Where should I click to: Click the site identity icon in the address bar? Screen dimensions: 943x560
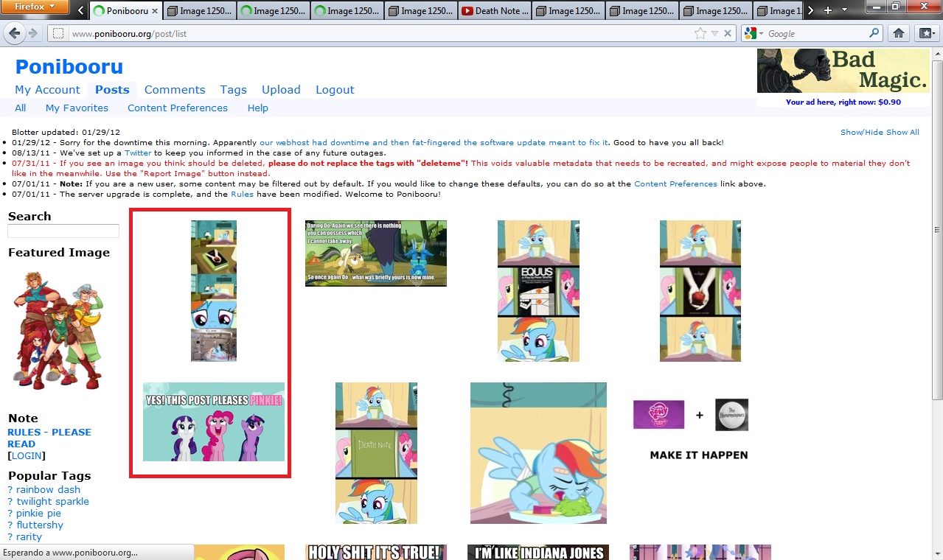59,33
